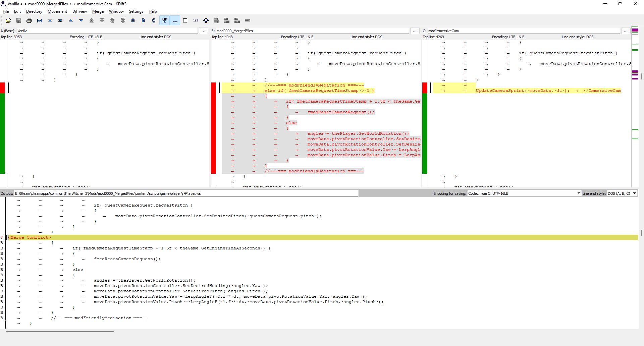The height and width of the screenshot is (346, 644).
Task: Open the Window menu
Action: point(116,11)
